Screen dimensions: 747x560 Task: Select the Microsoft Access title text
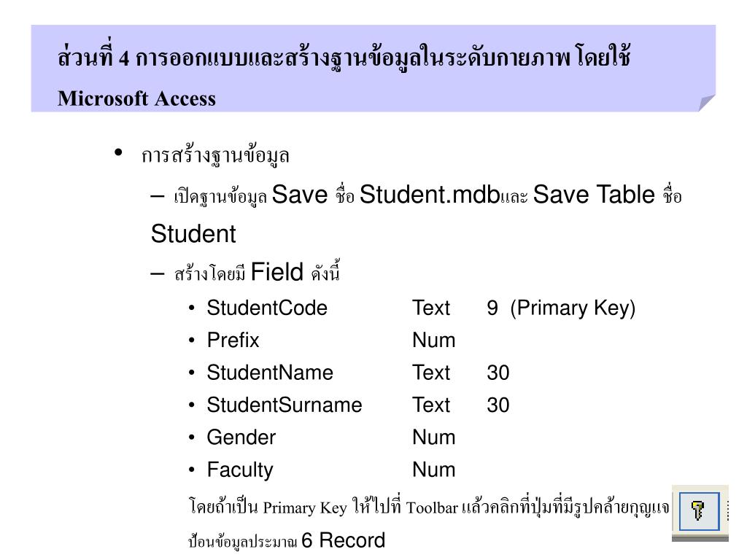click(x=136, y=98)
